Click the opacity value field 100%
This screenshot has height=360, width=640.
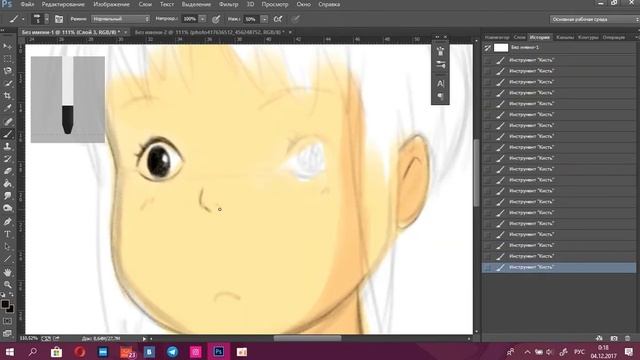point(190,19)
